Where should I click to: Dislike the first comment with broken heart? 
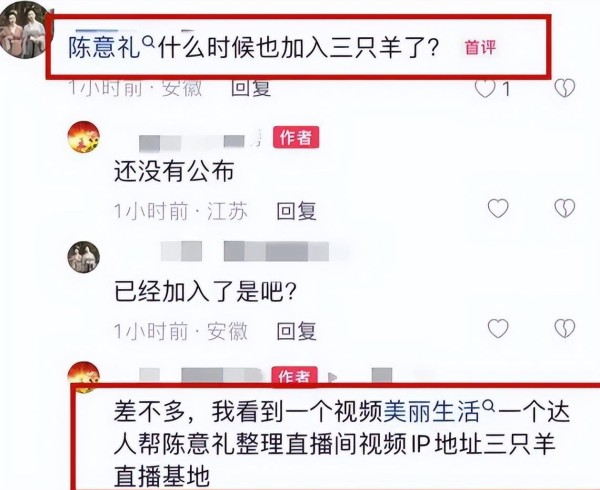coord(565,88)
